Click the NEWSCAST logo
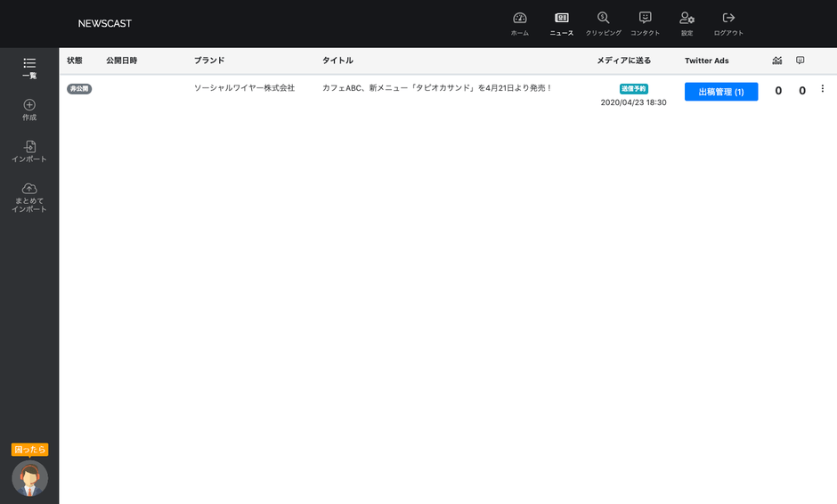Viewport: 837px width, 504px height. [x=105, y=23]
